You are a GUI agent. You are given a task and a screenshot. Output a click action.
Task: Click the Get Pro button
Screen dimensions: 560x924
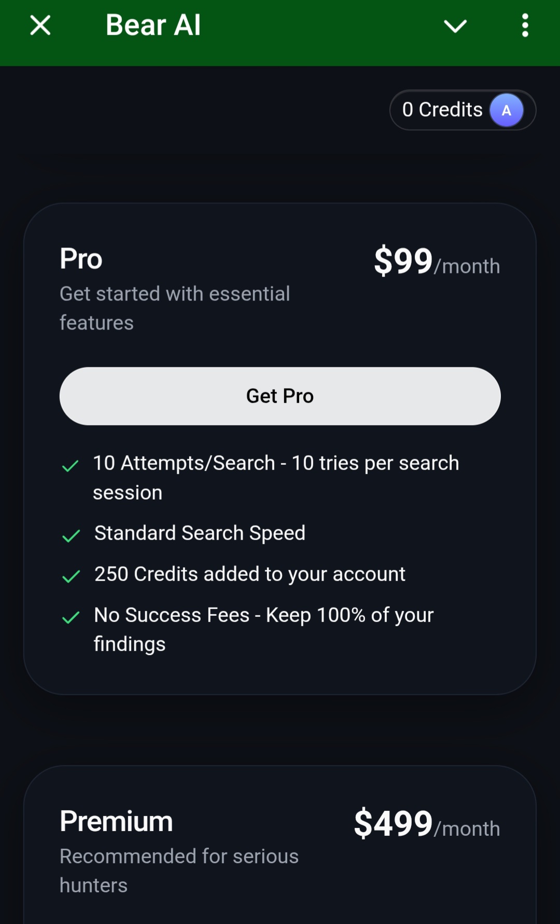(280, 396)
